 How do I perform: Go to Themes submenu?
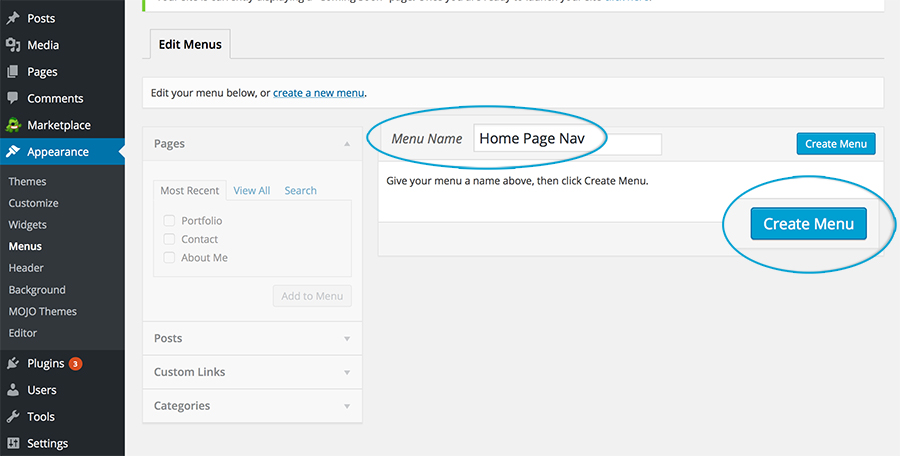tap(27, 181)
